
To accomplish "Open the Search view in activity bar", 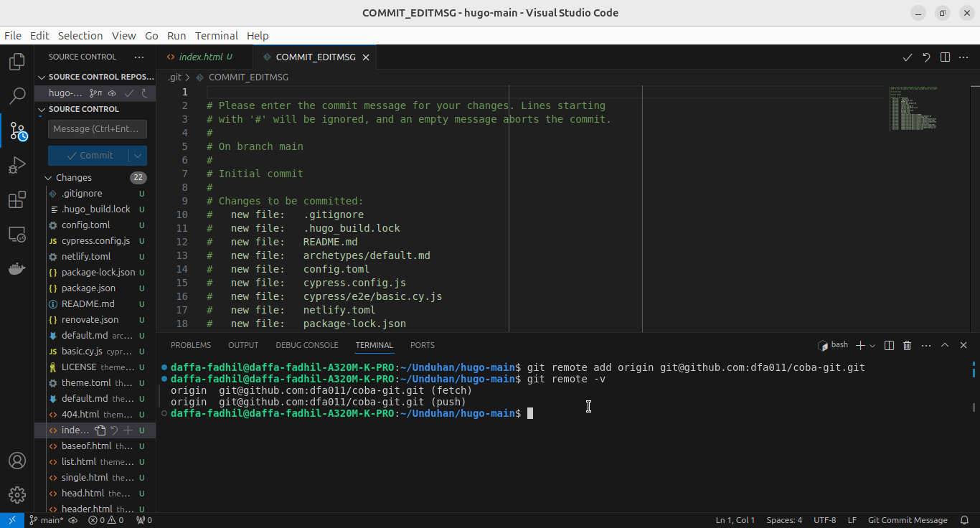I will [17, 96].
